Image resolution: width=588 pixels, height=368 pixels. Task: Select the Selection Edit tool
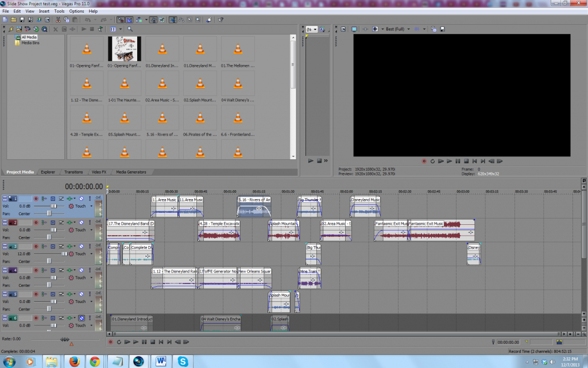point(189,20)
